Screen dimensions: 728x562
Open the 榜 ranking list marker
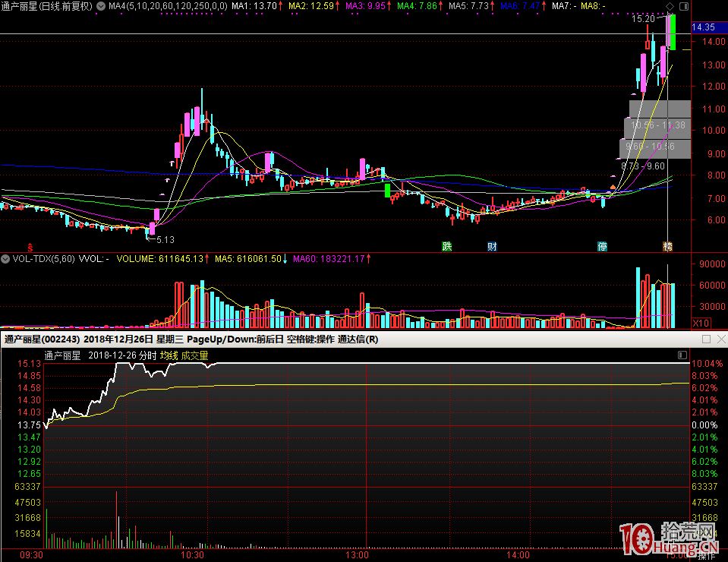pyautogui.click(x=667, y=247)
